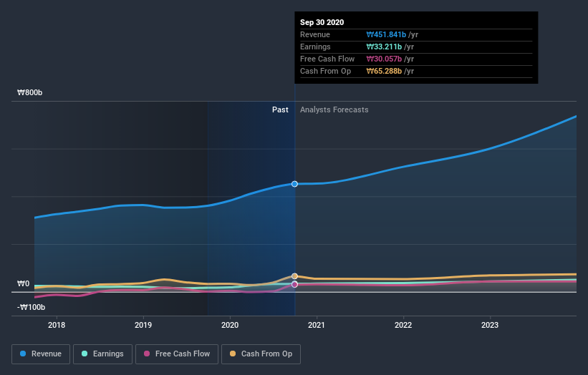
Task: Click the Cash From Op row label in tooltip
Action: click(325, 71)
